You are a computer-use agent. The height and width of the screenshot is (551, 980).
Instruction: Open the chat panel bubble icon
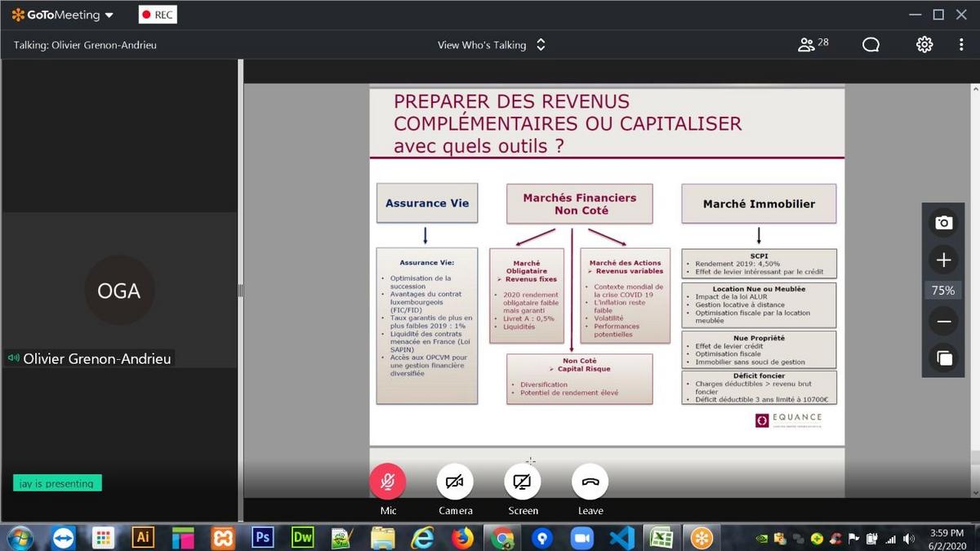tap(871, 45)
